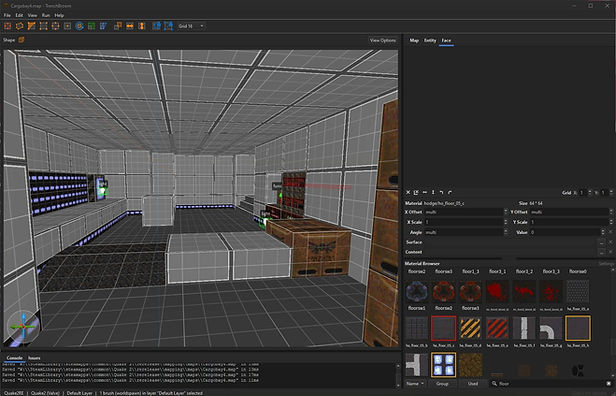
Task: Switch to the Entity tab
Action: (430, 40)
